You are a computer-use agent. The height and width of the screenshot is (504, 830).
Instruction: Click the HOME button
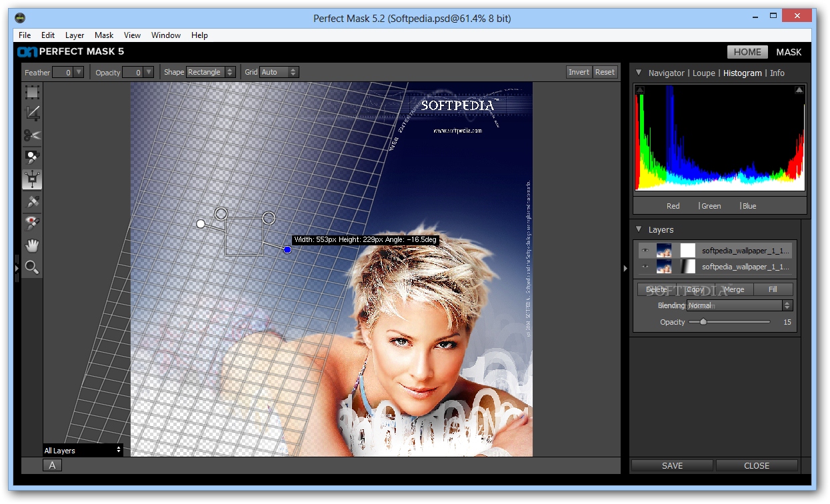[x=747, y=52]
